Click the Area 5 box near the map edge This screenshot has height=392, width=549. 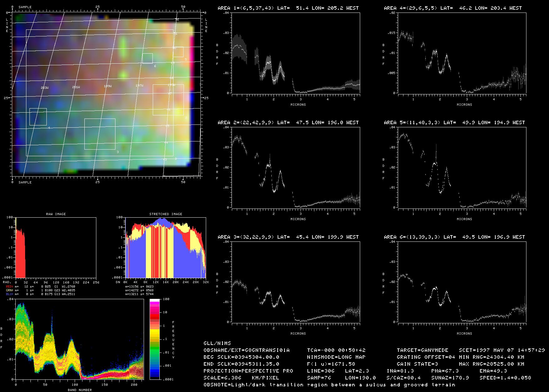(x=178, y=52)
